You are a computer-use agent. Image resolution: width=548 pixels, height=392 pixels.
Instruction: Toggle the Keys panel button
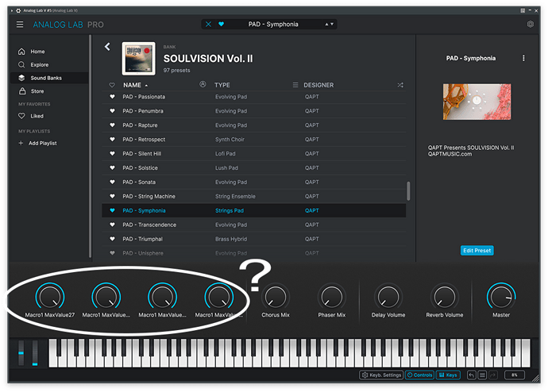[448, 375]
